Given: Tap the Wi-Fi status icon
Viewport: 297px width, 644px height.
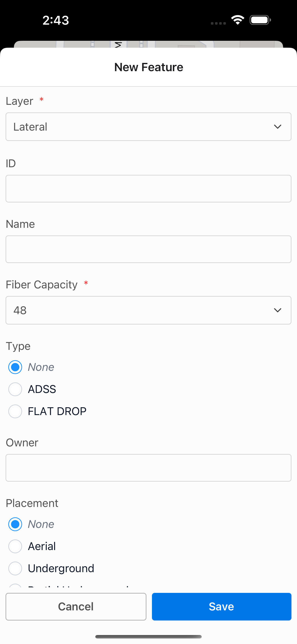Looking at the screenshot, I should 238,20.
